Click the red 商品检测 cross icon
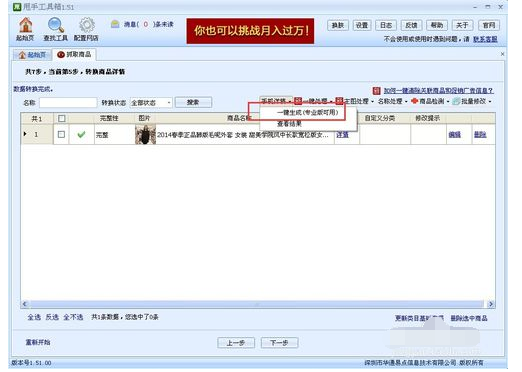522x372 pixels. (414, 101)
